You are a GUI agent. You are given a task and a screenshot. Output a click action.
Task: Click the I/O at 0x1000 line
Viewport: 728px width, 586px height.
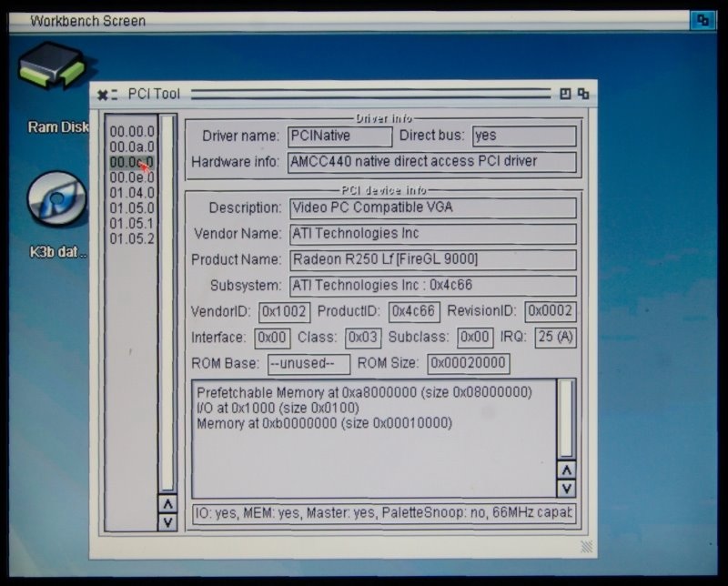tap(278, 409)
